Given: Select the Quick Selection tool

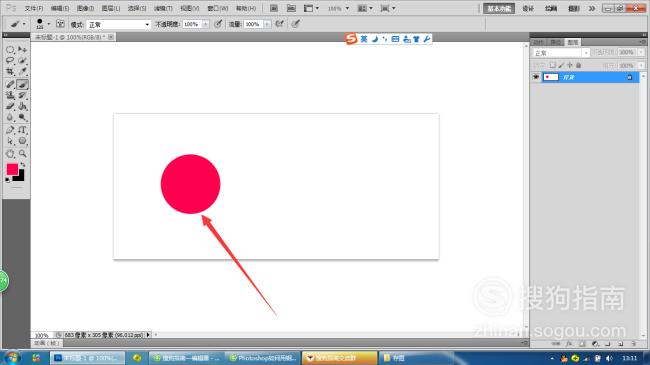Looking at the screenshot, I should click(x=22, y=61).
